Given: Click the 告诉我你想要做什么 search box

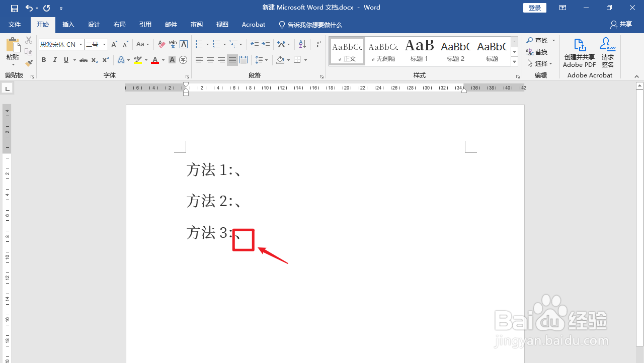Looking at the screenshot, I should 310,25.
